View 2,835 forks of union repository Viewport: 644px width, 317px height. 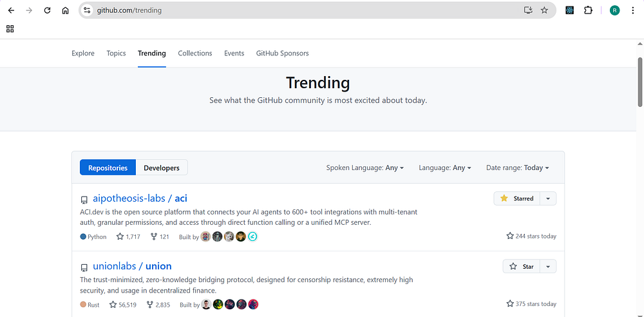click(158, 305)
